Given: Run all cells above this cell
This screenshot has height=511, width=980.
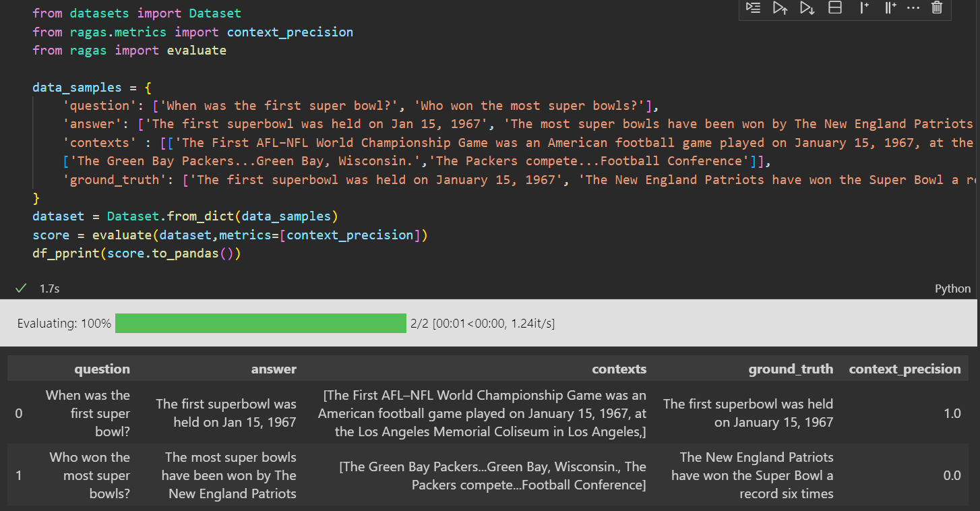Looking at the screenshot, I should click(780, 8).
